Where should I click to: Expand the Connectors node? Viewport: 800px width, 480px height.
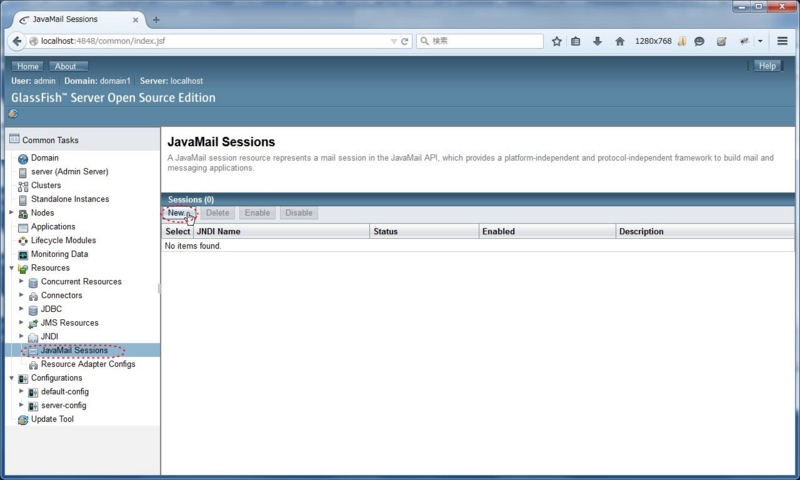(21, 295)
